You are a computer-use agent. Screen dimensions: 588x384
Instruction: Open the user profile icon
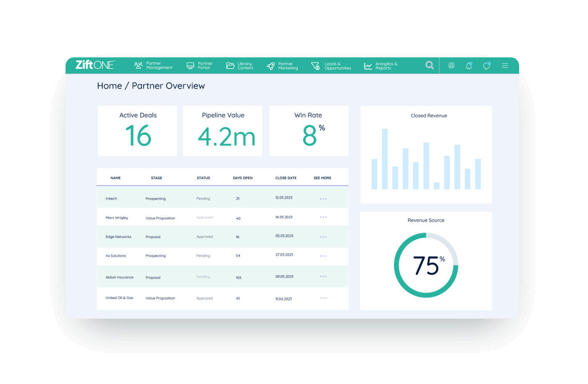tap(451, 65)
